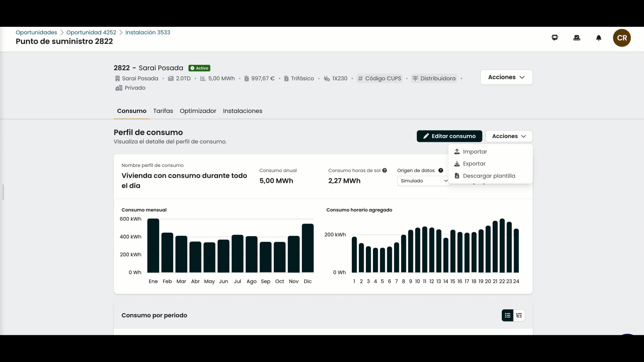Click the 2.0TD tariff label

click(183, 78)
